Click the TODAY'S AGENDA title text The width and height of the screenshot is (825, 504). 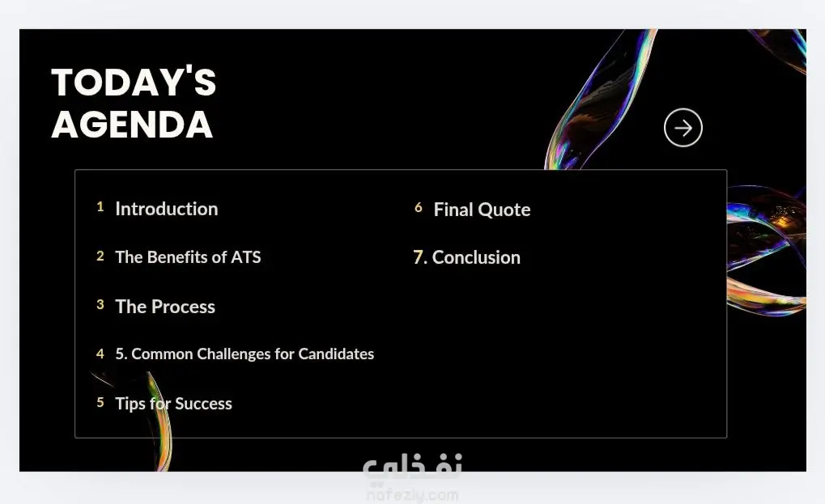tap(134, 103)
